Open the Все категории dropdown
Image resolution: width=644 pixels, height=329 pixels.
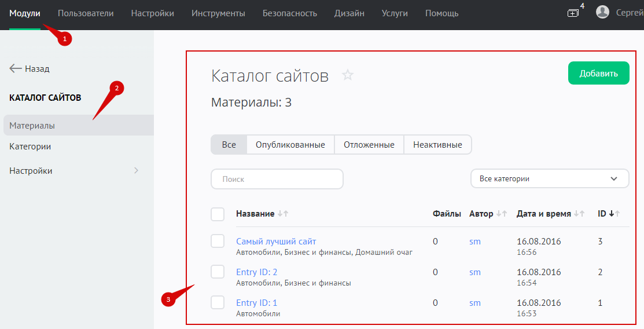pyautogui.click(x=549, y=179)
